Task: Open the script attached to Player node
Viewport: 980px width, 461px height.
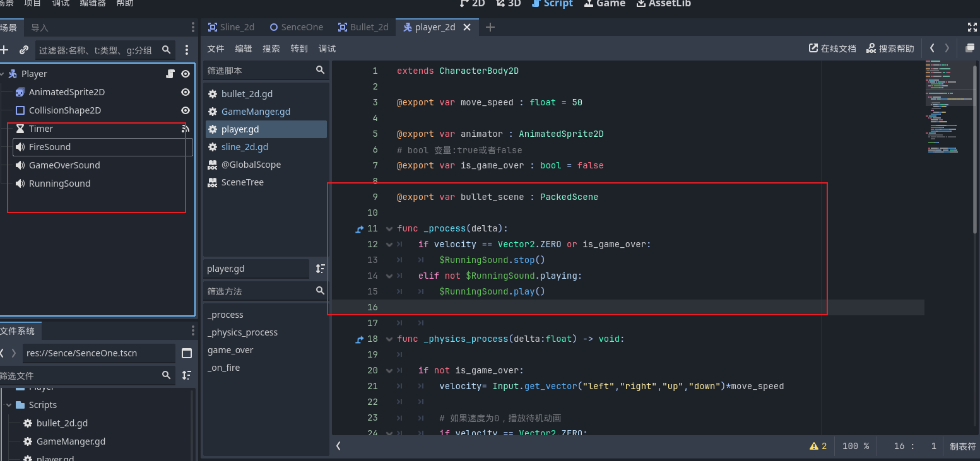Action: 170,74
